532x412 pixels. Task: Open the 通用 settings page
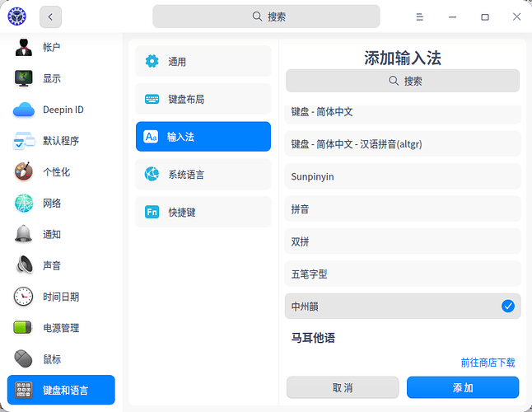pos(203,61)
